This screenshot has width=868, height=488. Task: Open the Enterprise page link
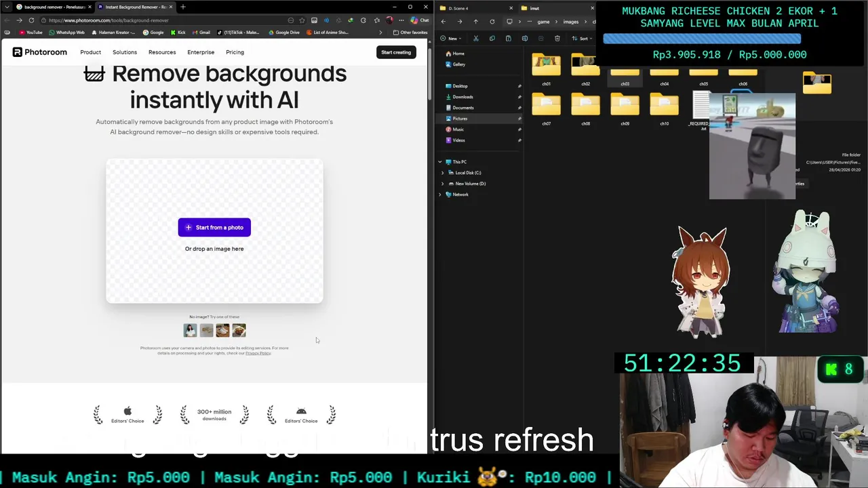pyautogui.click(x=201, y=52)
